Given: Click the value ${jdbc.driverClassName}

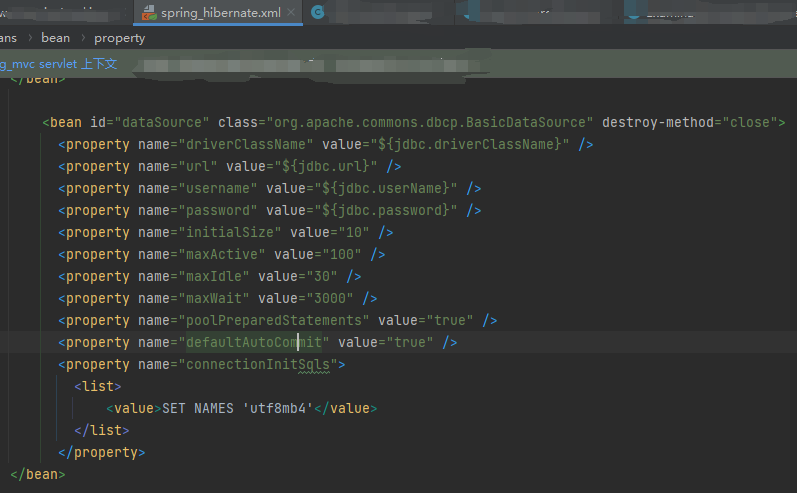Looking at the screenshot, I should coord(470,144).
